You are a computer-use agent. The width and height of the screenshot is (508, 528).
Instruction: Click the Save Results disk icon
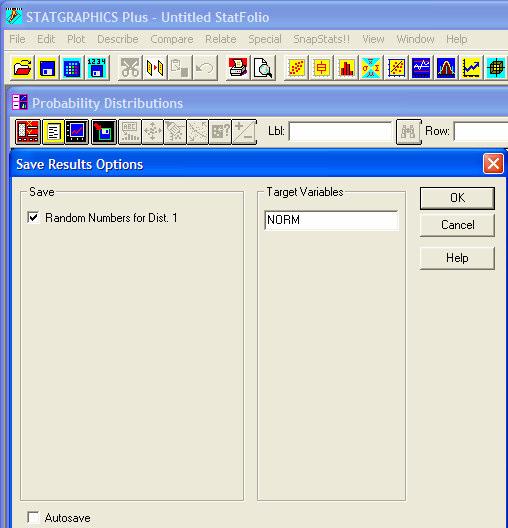(x=104, y=132)
